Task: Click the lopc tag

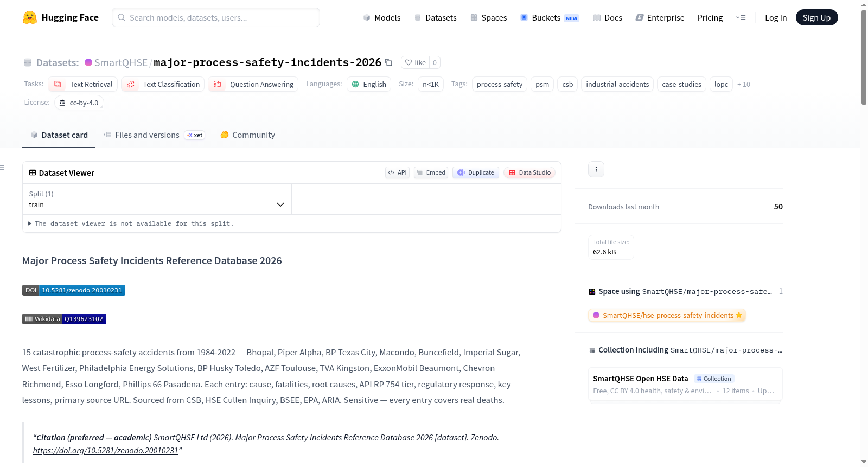Action: (721, 84)
